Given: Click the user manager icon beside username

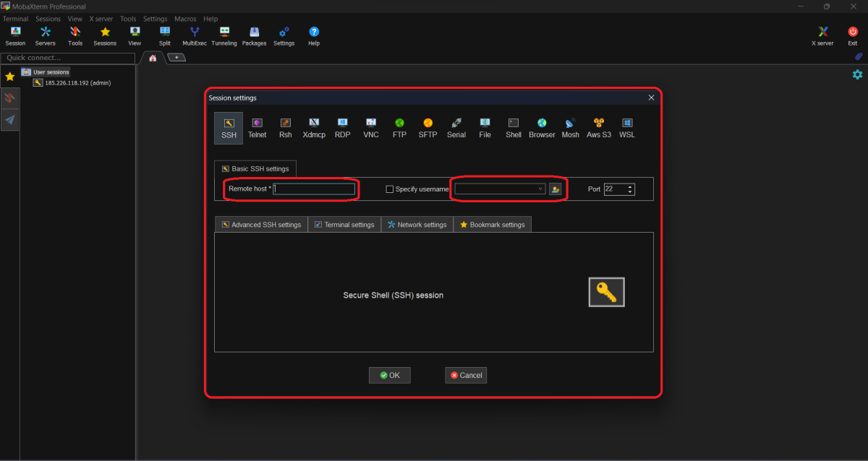Looking at the screenshot, I should click(555, 189).
